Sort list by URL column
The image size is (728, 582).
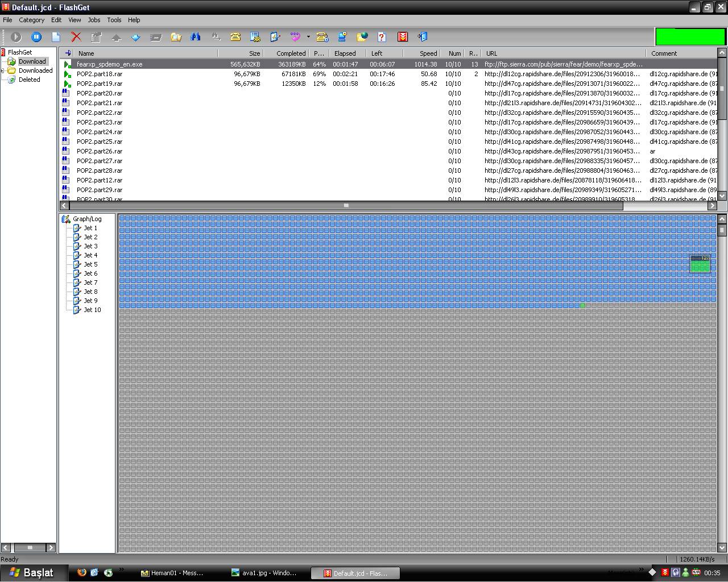(564, 53)
